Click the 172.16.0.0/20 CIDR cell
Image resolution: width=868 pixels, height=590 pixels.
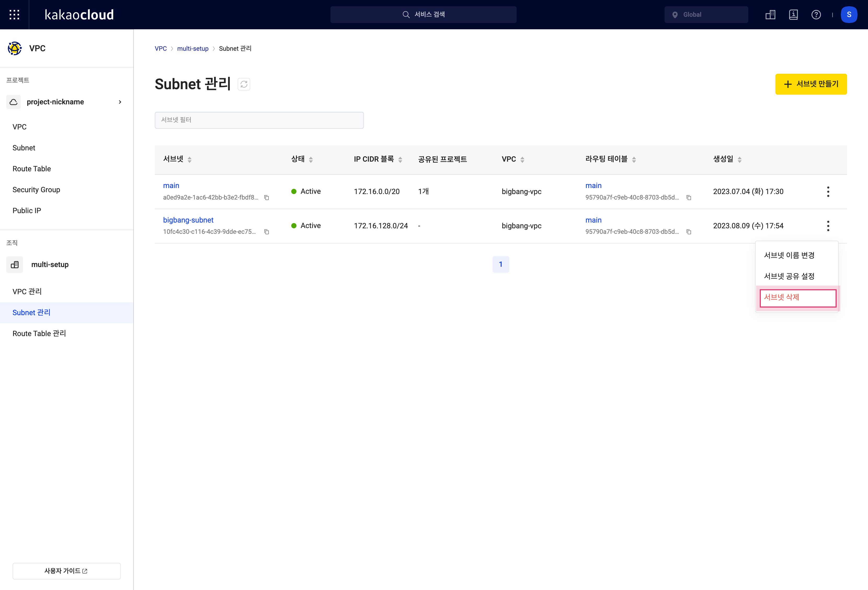pyautogui.click(x=377, y=192)
